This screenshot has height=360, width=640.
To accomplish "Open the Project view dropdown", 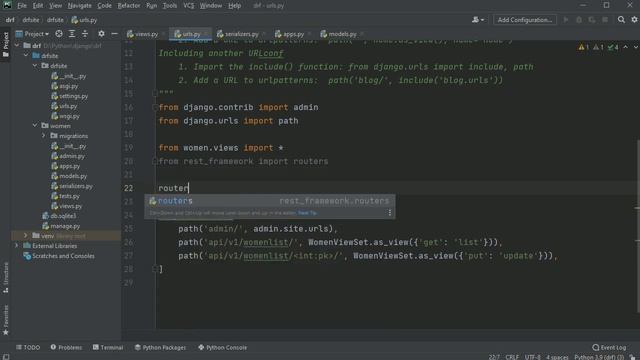I will click(x=33, y=34).
